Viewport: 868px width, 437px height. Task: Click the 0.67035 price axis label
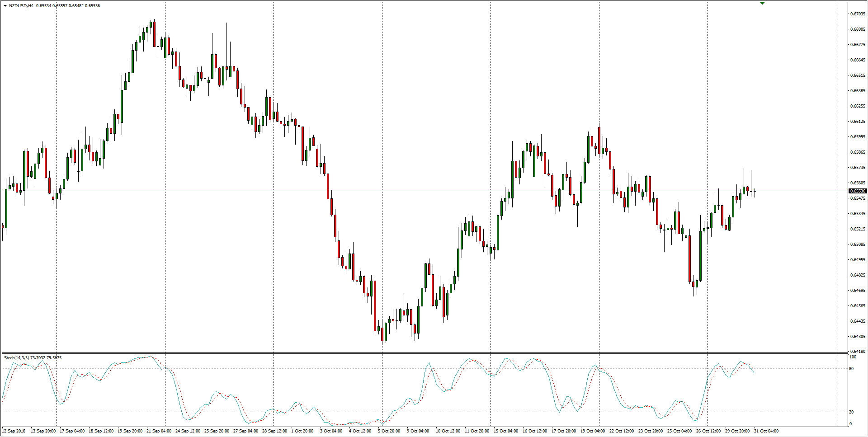(858, 14)
